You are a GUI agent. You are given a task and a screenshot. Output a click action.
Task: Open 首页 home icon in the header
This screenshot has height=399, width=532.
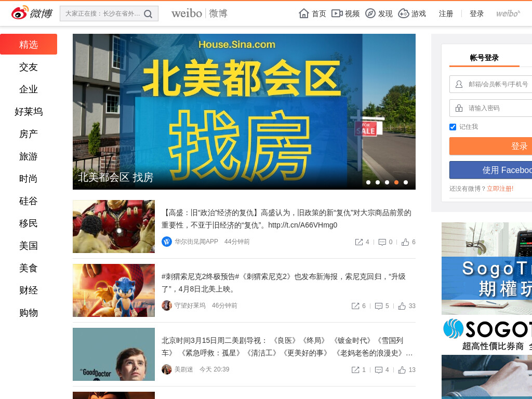point(303,14)
